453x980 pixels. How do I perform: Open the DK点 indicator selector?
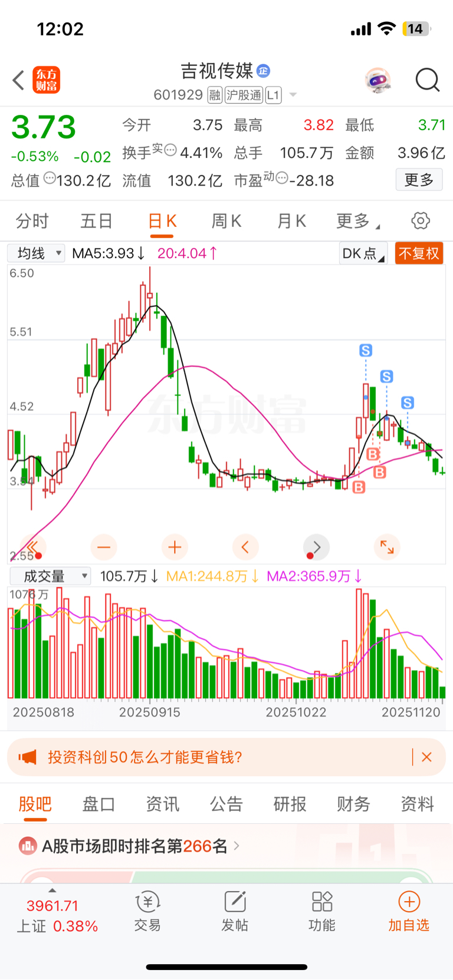coord(363,253)
